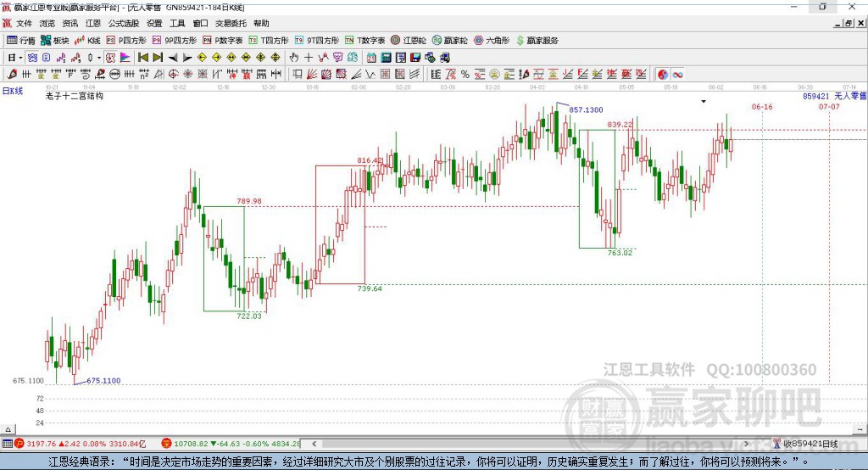Click the 老子十二宫结构 indicator label

click(x=75, y=96)
